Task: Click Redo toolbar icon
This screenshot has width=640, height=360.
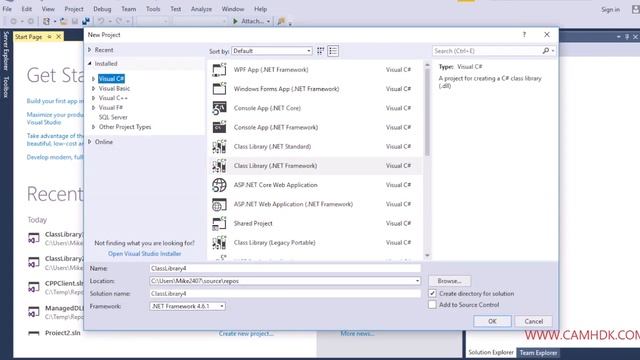Action: (x=119, y=21)
